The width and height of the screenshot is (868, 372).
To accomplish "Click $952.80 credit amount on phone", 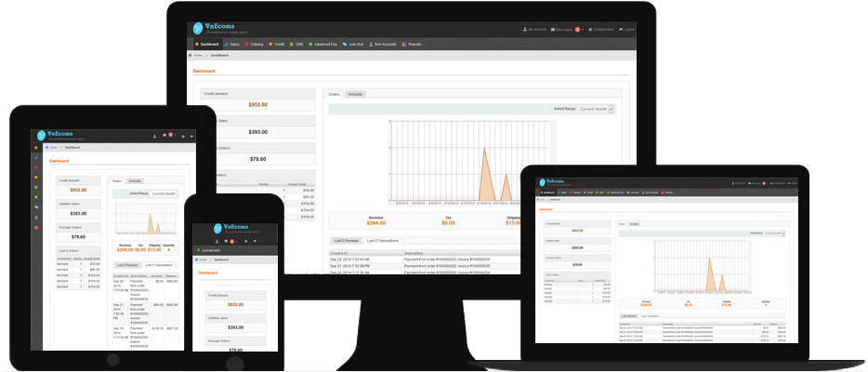I will [235, 305].
